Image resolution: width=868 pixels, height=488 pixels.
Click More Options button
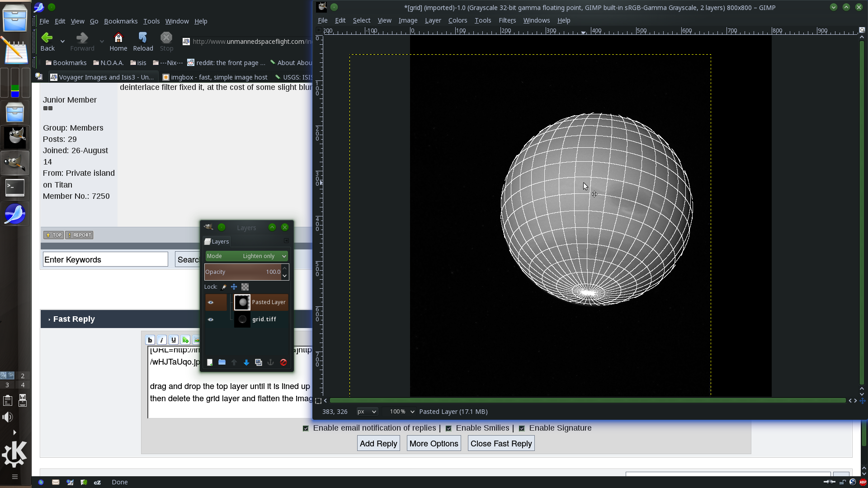tap(434, 444)
